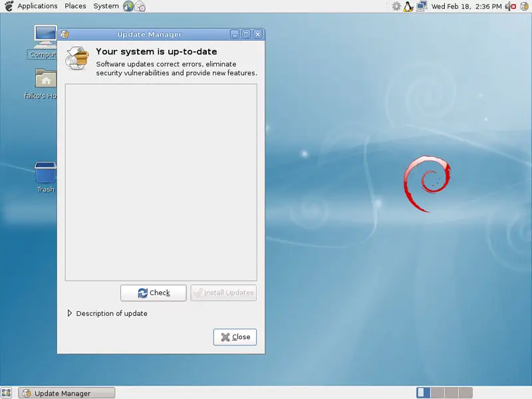Click the Show Desktop icon in the bottom panel
This screenshot has height=399, width=532.
click(7, 393)
